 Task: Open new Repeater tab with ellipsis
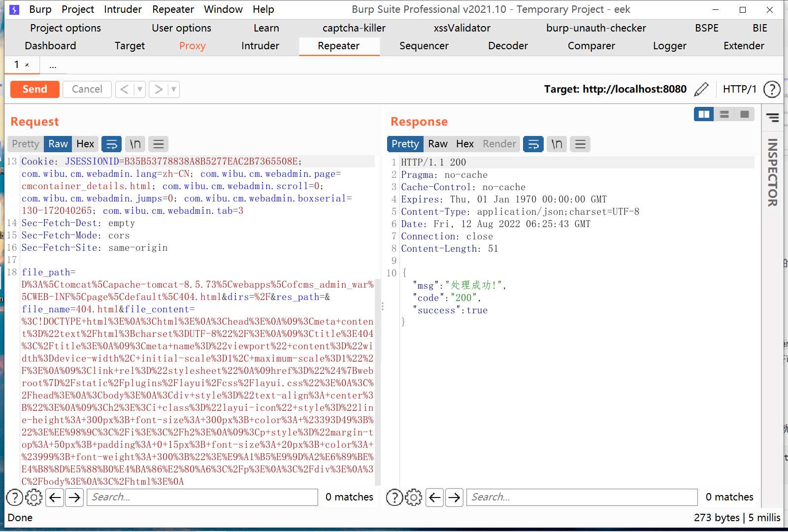pos(53,65)
